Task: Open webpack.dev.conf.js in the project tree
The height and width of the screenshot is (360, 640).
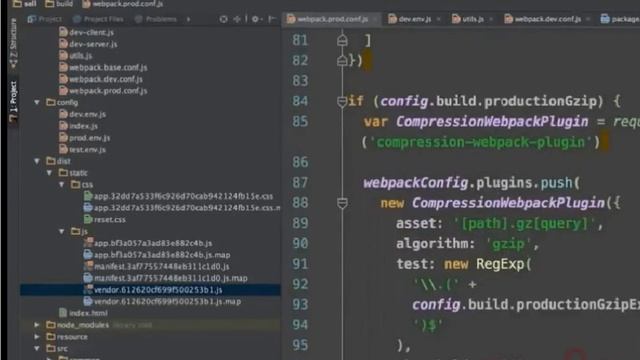Action: click(106, 79)
